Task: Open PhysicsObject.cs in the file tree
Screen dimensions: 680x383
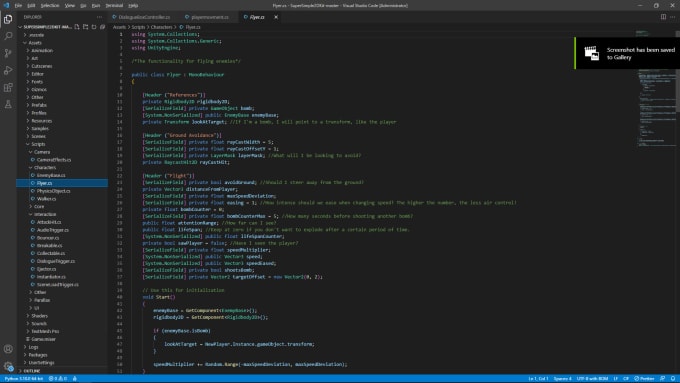Action: (53, 191)
